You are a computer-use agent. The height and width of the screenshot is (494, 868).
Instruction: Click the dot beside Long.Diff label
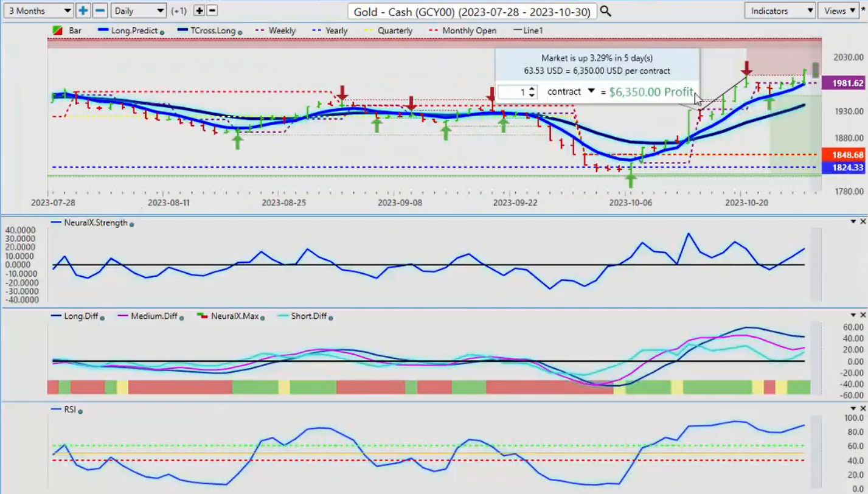coord(103,318)
